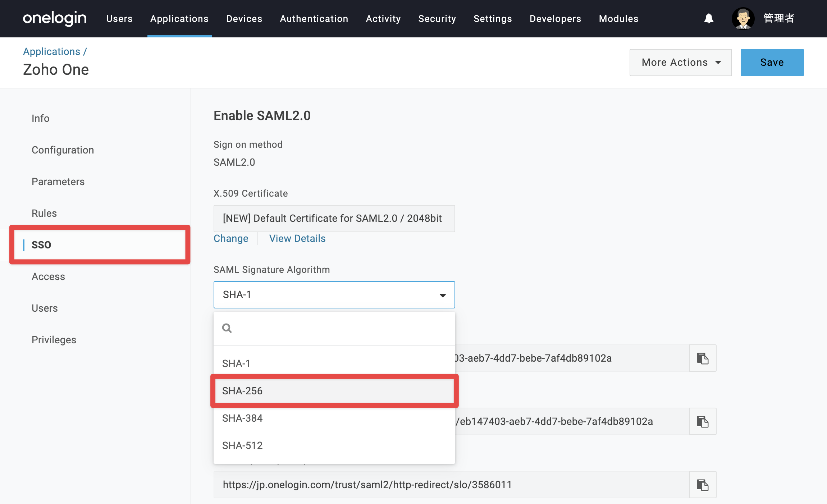Switch to the Parameters side tab
Viewport: 827px width, 504px height.
[x=58, y=182]
